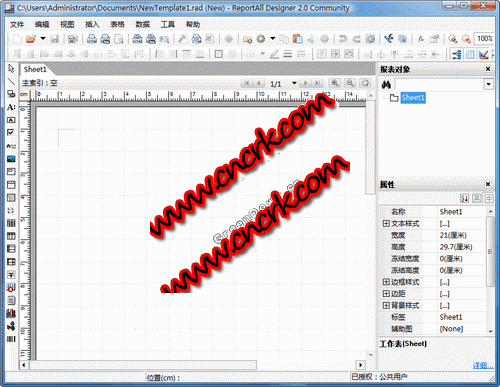
Task: Click zoom out button above the ruler
Action: (x=350, y=83)
